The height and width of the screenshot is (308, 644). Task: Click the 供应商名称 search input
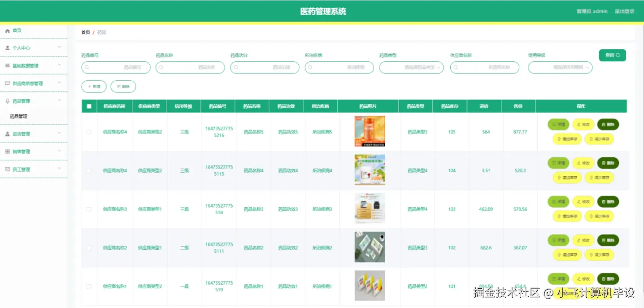[x=484, y=67]
